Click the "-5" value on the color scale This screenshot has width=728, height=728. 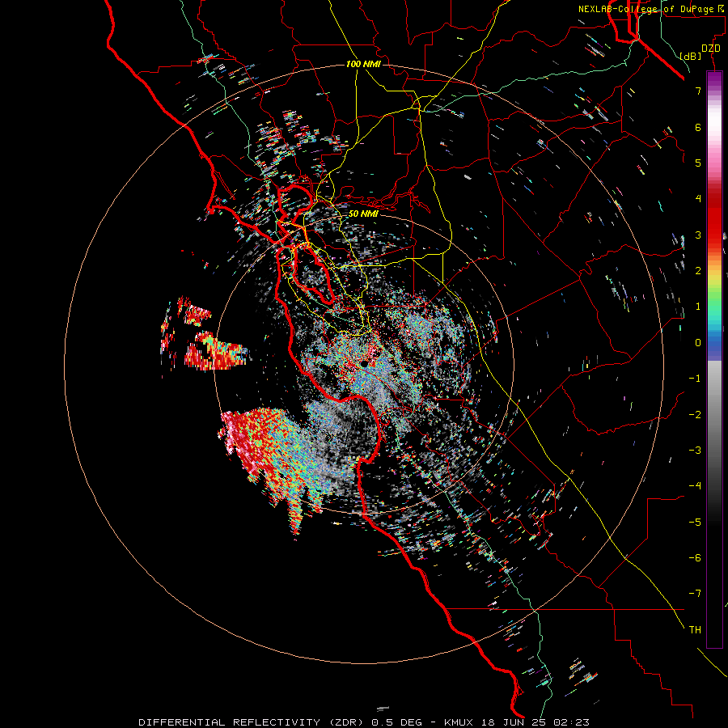(x=695, y=523)
